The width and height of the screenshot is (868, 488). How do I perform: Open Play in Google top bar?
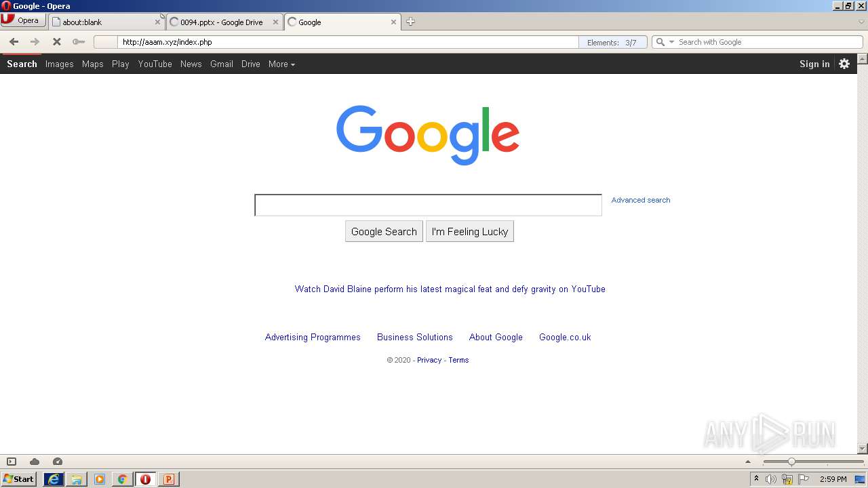point(121,64)
